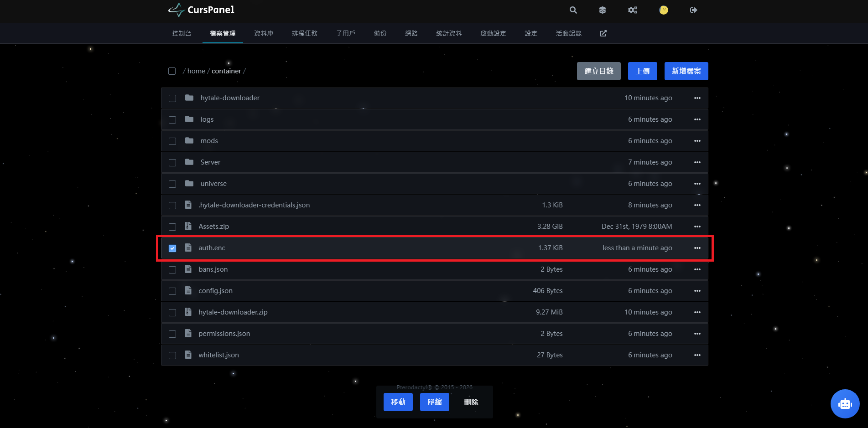868x428 pixels.
Task: Navigate to home in the breadcrumb path
Action: 196,71
